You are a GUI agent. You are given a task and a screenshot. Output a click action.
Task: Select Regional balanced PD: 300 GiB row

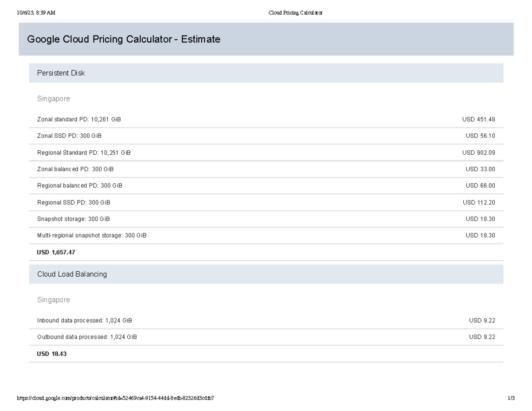pos(266,186)
